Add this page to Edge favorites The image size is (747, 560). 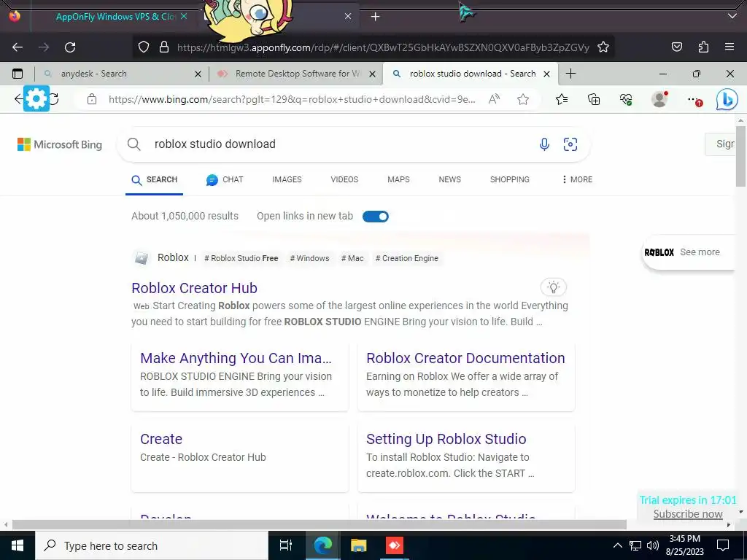pyautogui.click(x=523, y=99)
